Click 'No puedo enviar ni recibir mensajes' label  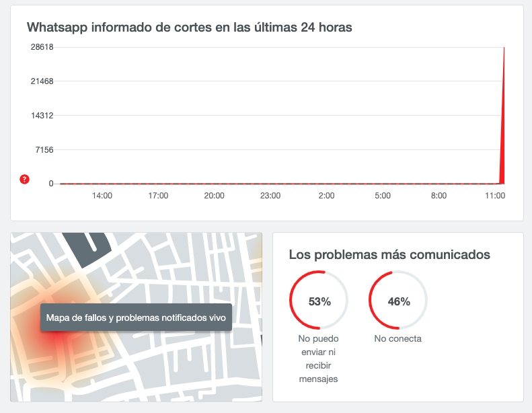click(x=318, y=359)
